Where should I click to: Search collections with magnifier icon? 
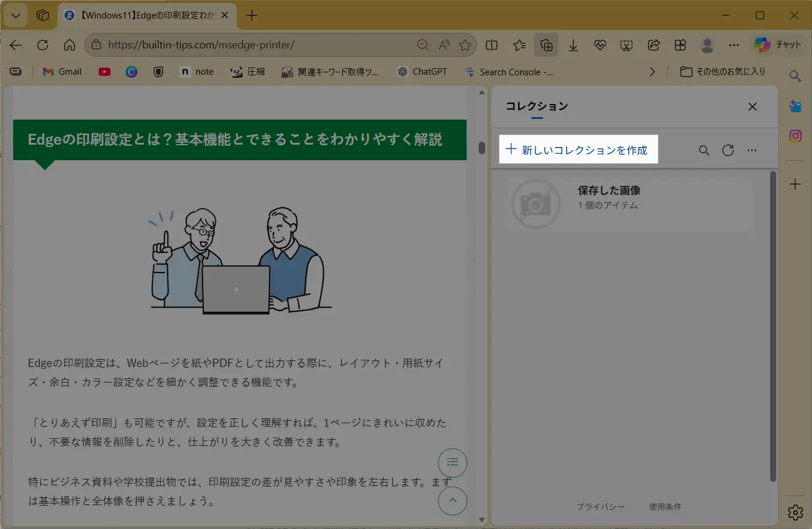704,150
